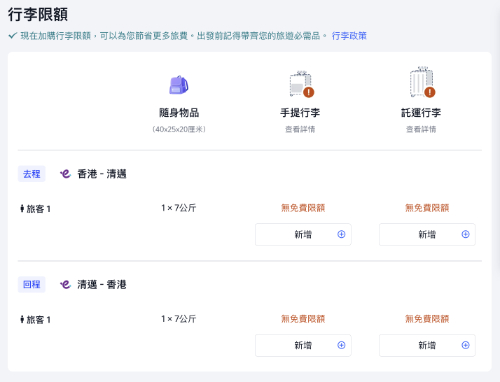Add carry-on baggage for 清邁 - 香港 return
The height and width of the screenshot is (382, 500).
point(303,345)
